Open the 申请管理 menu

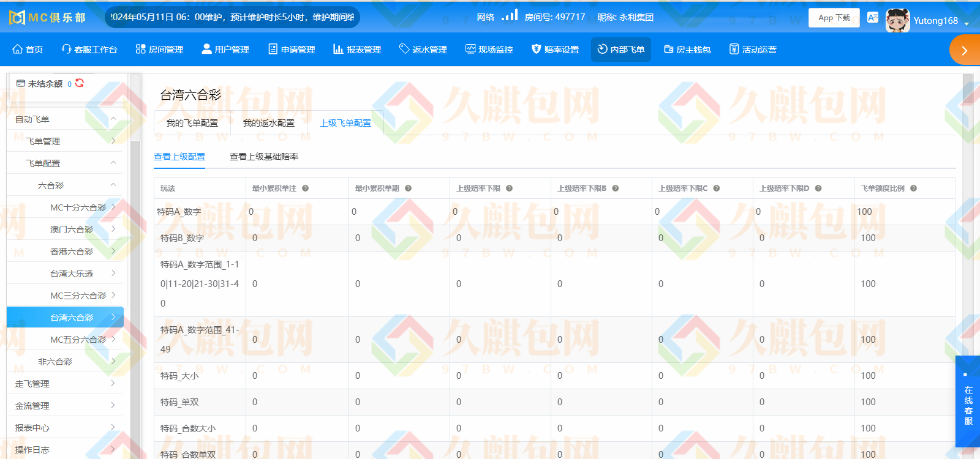292,50
